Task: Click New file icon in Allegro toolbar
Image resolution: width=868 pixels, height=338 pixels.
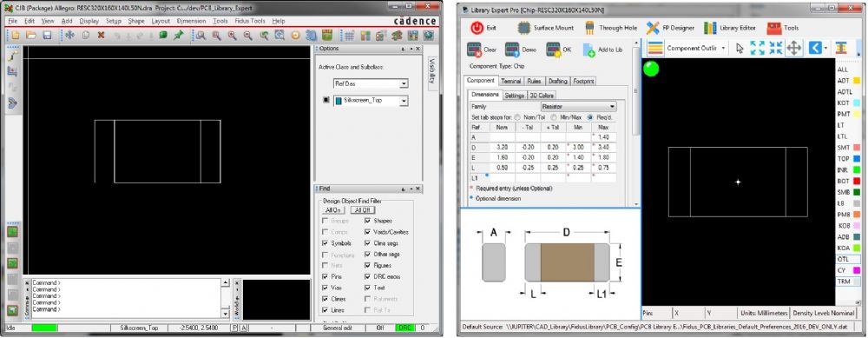Action: tap(16, 35)
